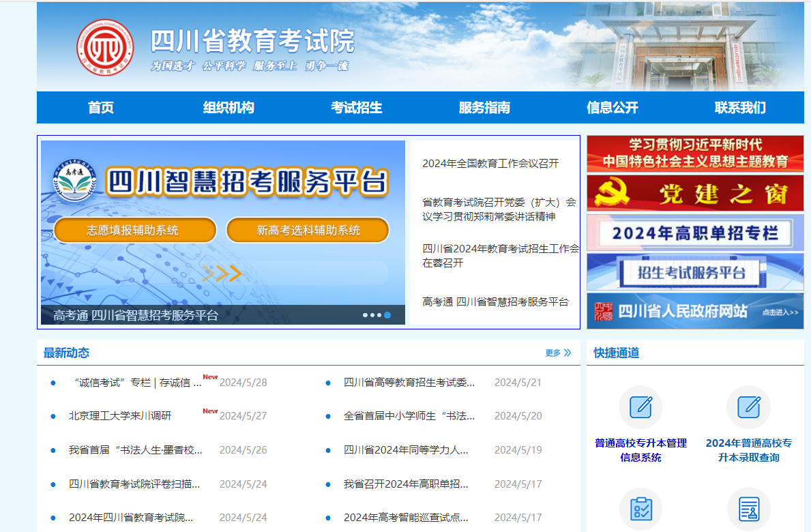Screen dimensions: 811x532
Task: Select the last highlighted carousel dot
Action: click(x=387, y=315)
